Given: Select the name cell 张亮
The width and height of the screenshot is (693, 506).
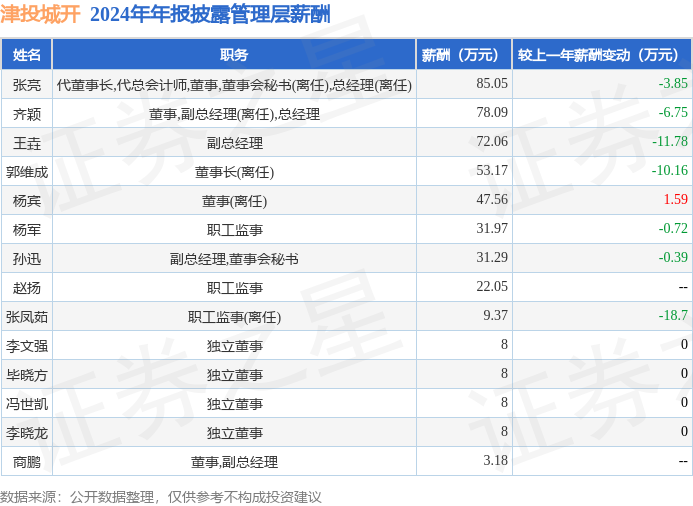Looking at the screenshot, I should 27,85.
